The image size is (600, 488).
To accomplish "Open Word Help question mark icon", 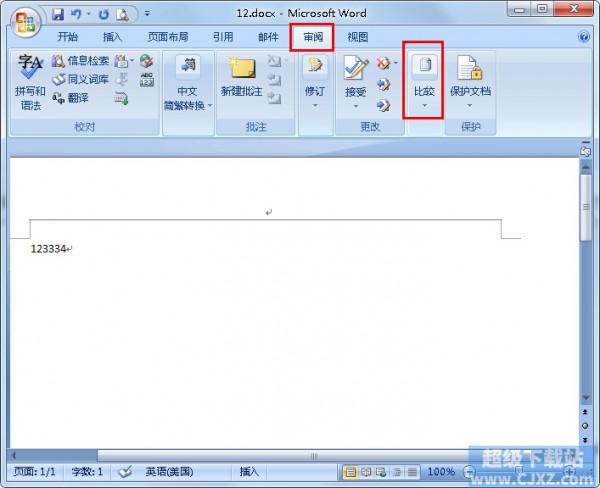I will point(584,37).
